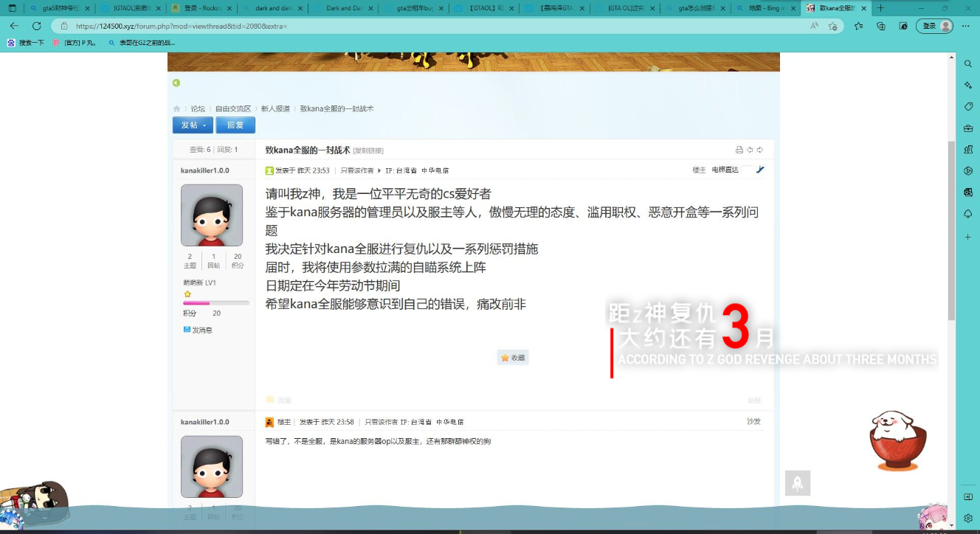Click the 发消息 envelope message link
980x534 pixels.
tap(198, 330)
